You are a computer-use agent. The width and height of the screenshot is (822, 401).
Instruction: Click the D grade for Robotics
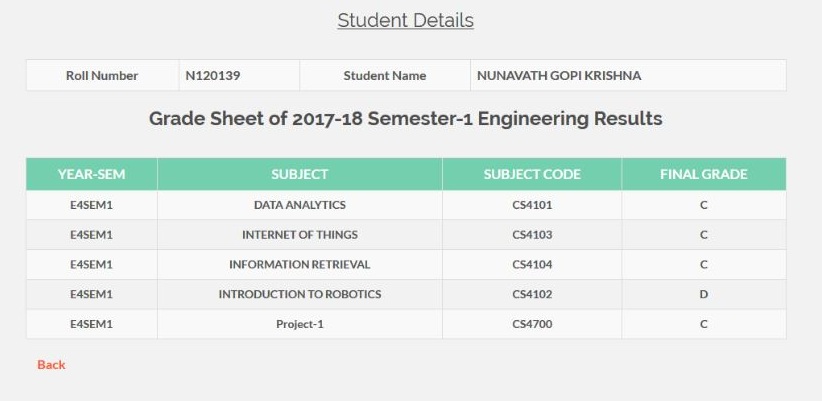click(x=704, y=295)
